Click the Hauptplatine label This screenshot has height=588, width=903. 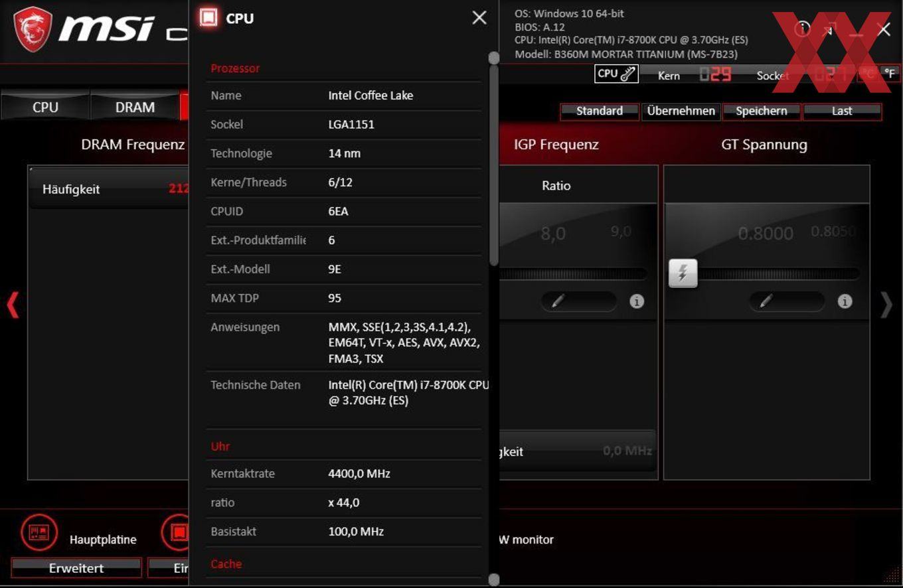coord(103,540)
